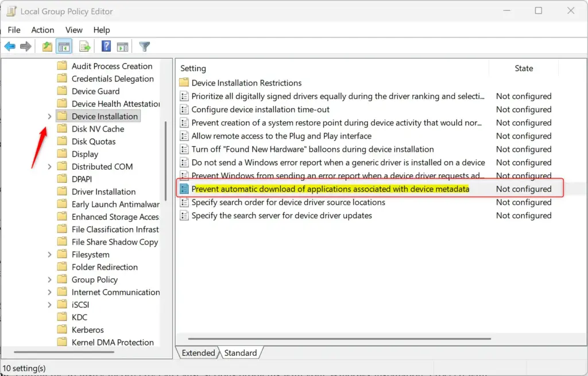This screenshot has height=376, width=588.
Task: Select Credentials Delegation in the tree
Action: coord(113,79)
